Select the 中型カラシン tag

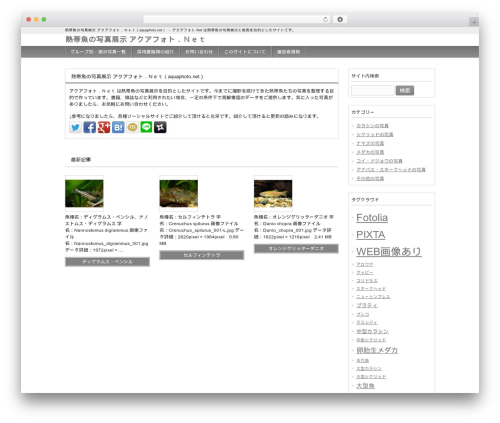tap(372, 331)
